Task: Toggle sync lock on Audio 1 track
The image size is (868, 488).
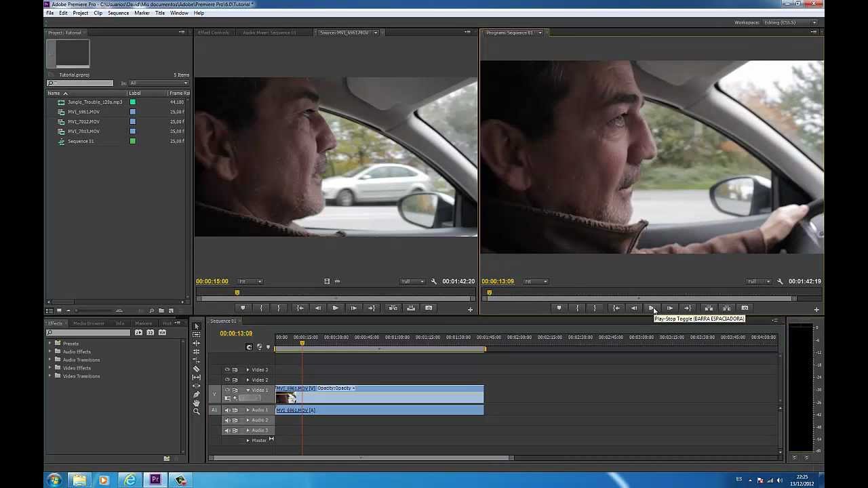Action: (x=235, y=410)
